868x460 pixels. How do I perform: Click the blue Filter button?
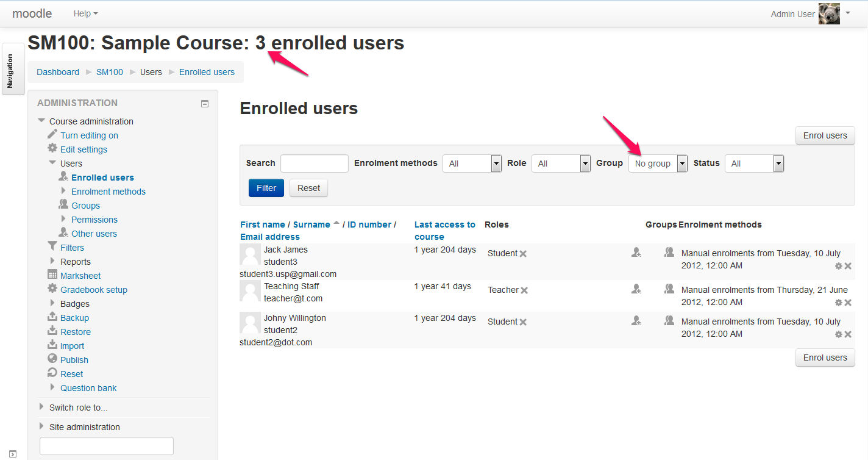[266, 188]
